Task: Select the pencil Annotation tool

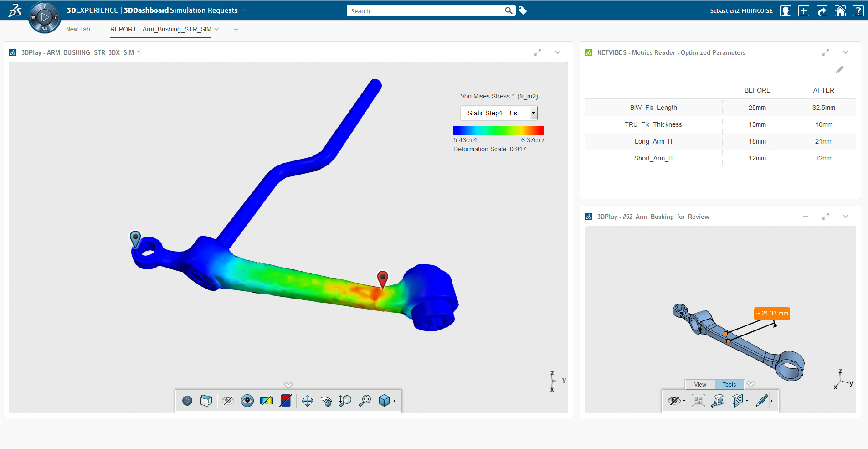Action: pos(762,401)
